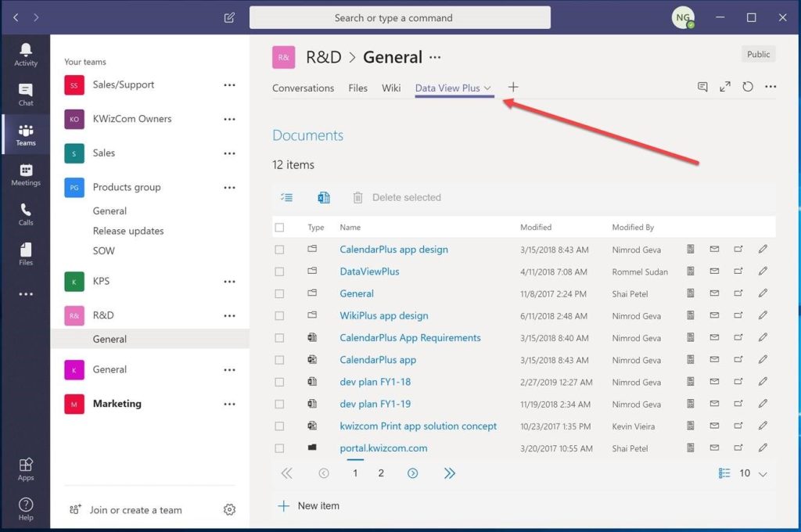Open the portal.kwizcom.com link
The width and height of the screenshot is (801, 532).
pos(383,448)
